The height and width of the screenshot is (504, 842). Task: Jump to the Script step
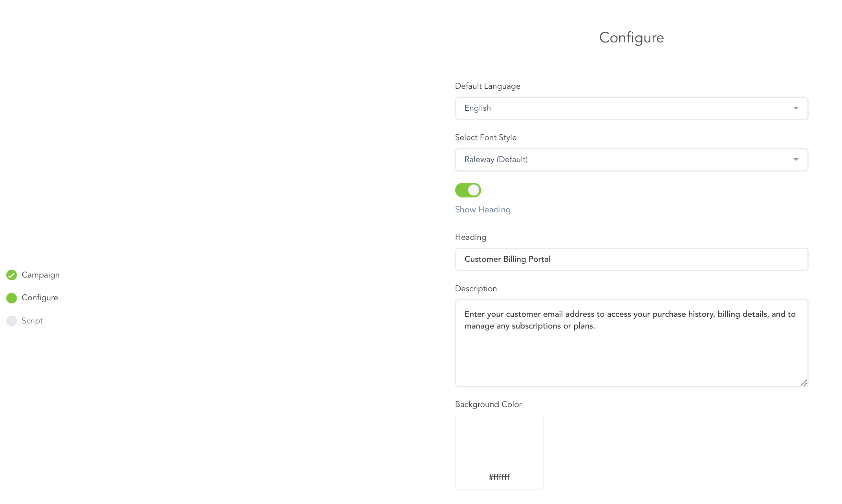point(32,321)
